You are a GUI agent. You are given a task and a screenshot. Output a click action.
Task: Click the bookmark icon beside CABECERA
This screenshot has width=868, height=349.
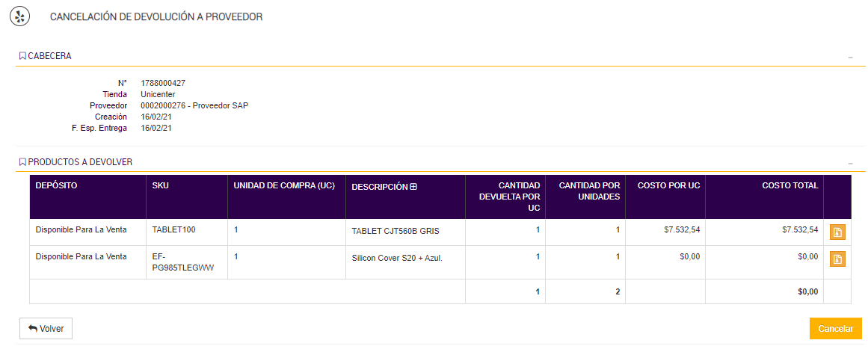22,56
